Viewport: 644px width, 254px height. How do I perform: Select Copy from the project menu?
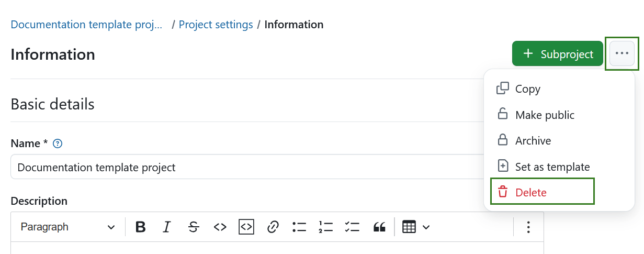[527, 89]
